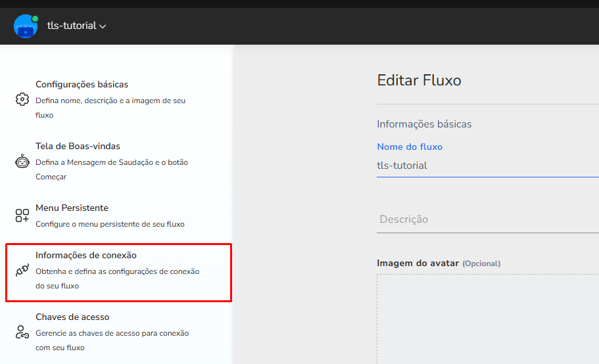
Task: Click the green online status dot
Action: pos(35,18)
